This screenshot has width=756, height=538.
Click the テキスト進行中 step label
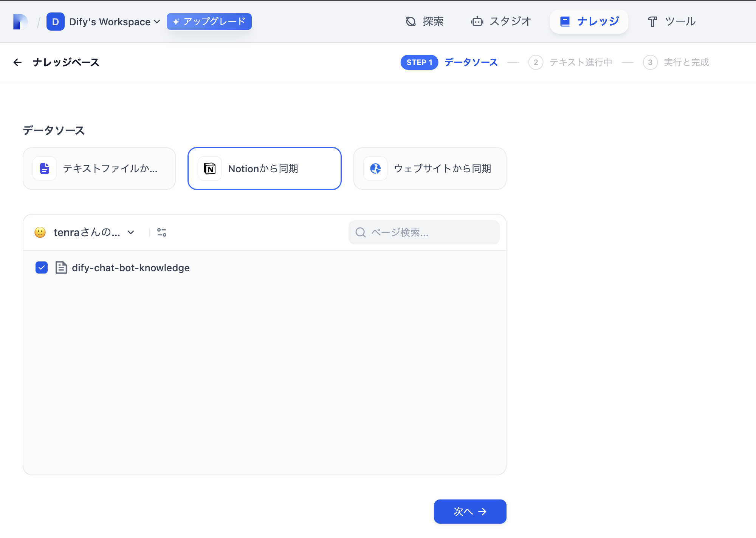pyautogui.click(x=581, y=62)
